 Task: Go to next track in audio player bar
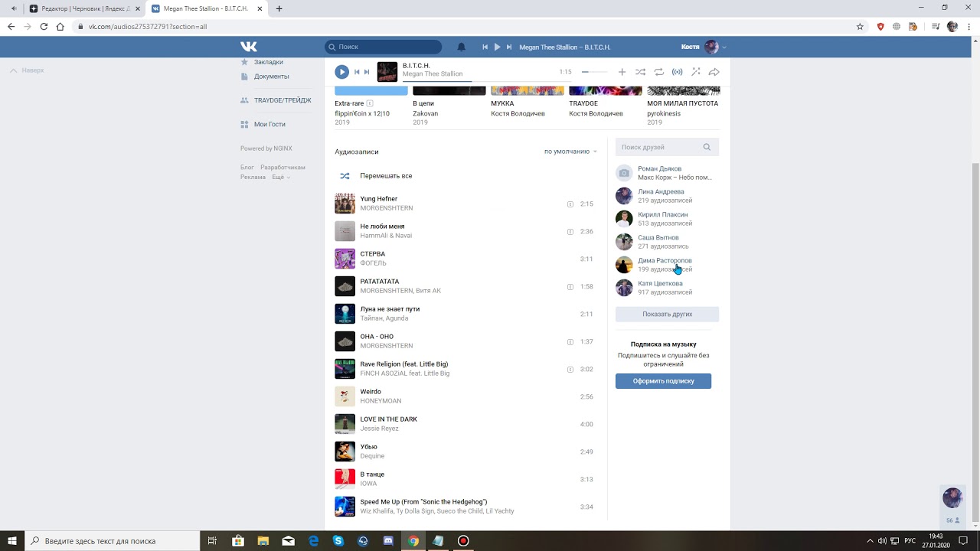tap(367, 72)
